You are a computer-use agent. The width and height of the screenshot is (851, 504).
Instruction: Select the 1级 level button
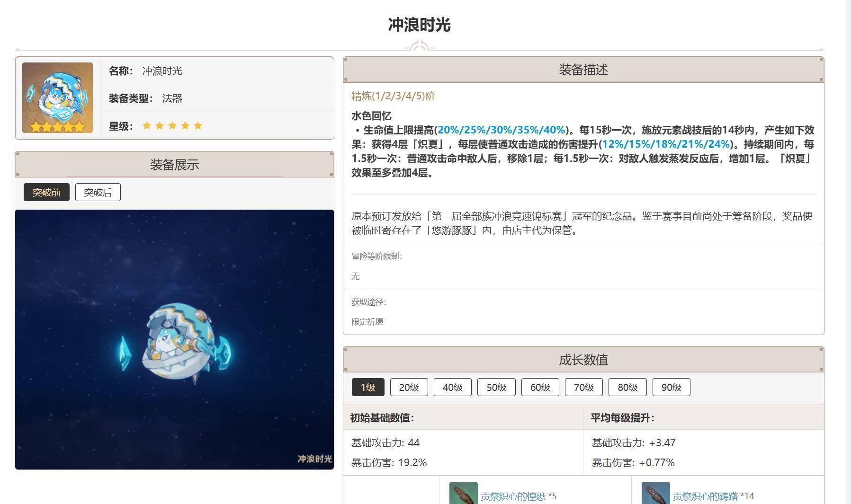368,387
